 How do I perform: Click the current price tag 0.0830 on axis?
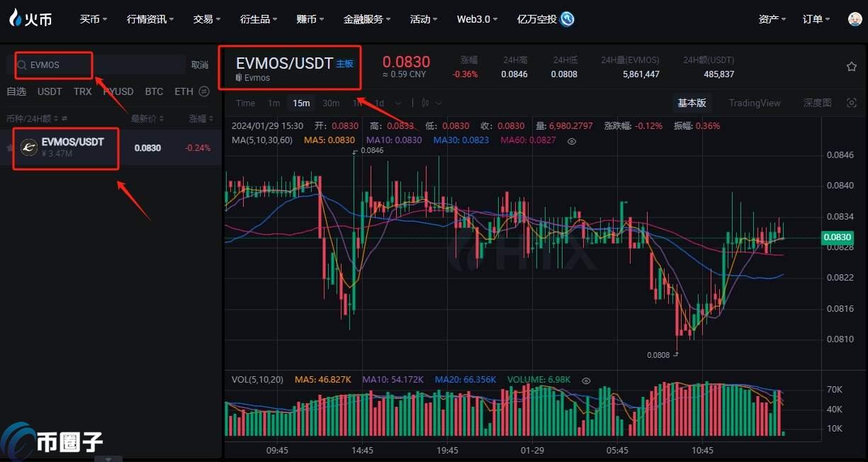pos(837,238)
